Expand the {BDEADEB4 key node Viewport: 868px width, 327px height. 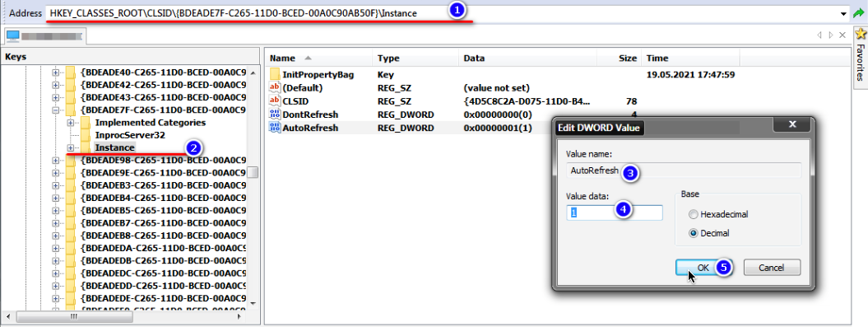point(55,198)
